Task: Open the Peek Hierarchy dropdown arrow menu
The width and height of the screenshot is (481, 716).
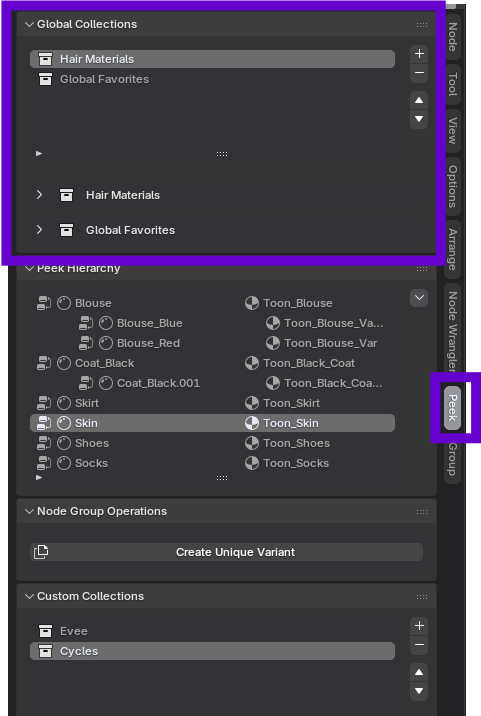Action: point(419,298)
